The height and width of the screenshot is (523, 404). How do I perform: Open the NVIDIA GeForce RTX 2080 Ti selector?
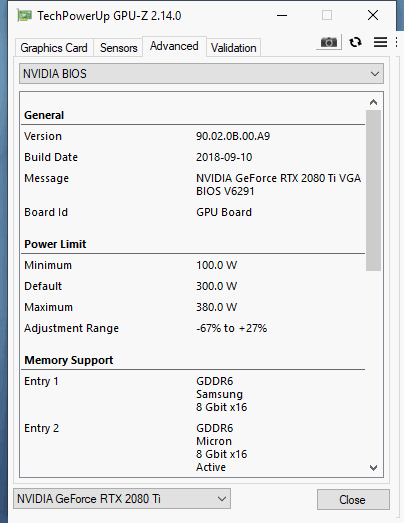tap(122, 499)
